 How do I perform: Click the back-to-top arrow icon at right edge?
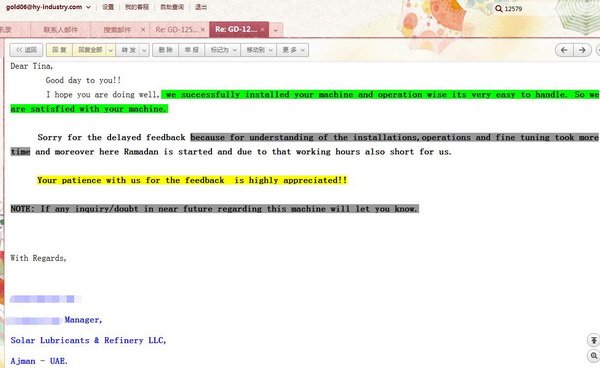(x=593, y=340)
